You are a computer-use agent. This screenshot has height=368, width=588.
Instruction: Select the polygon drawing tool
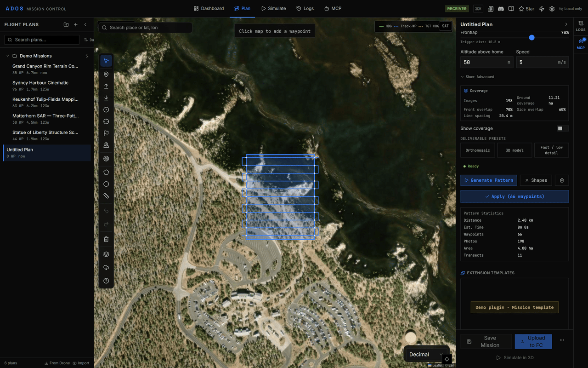tap(106, 172)
